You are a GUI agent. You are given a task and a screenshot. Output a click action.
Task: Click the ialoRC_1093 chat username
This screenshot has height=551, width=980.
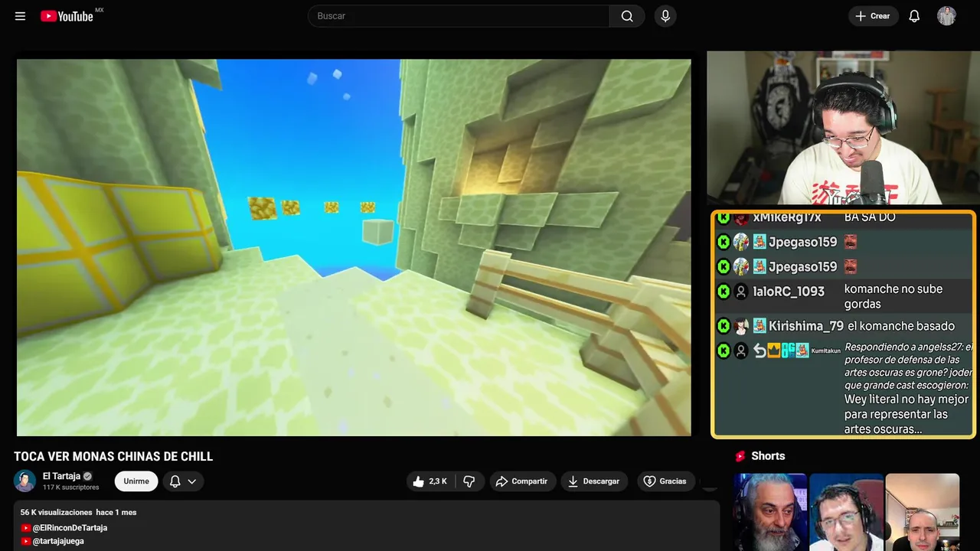(789, 292)
